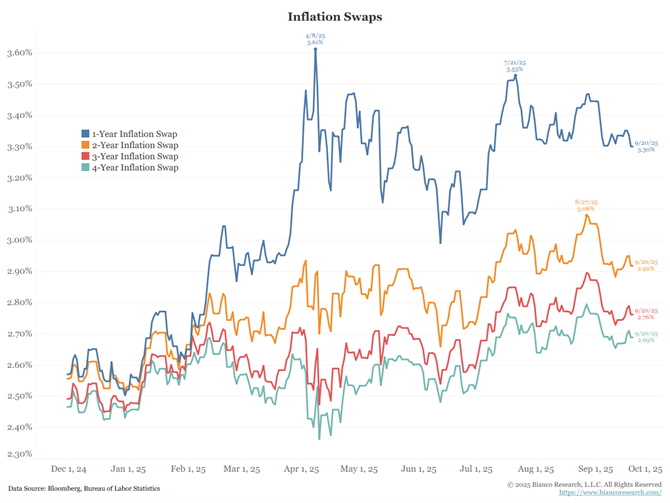
Task: Select the 1-Year Inflation Swap legend label
Action: [x=135, y=133]
